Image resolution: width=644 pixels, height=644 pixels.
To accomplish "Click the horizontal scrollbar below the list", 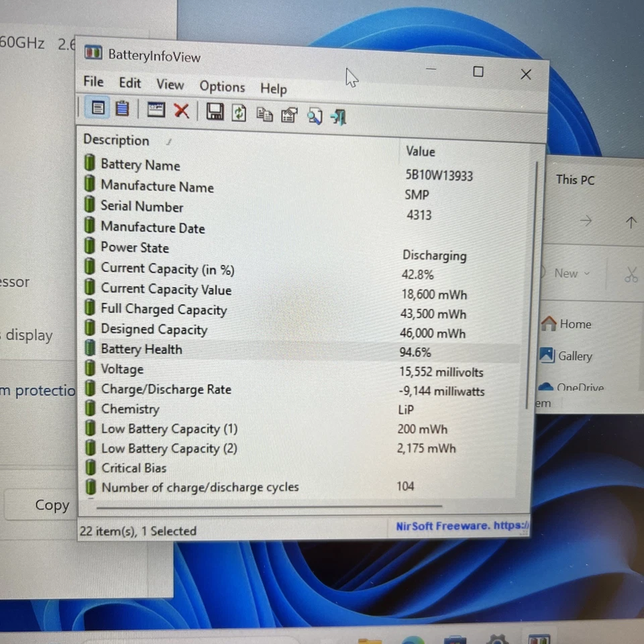I will point(269,507).
